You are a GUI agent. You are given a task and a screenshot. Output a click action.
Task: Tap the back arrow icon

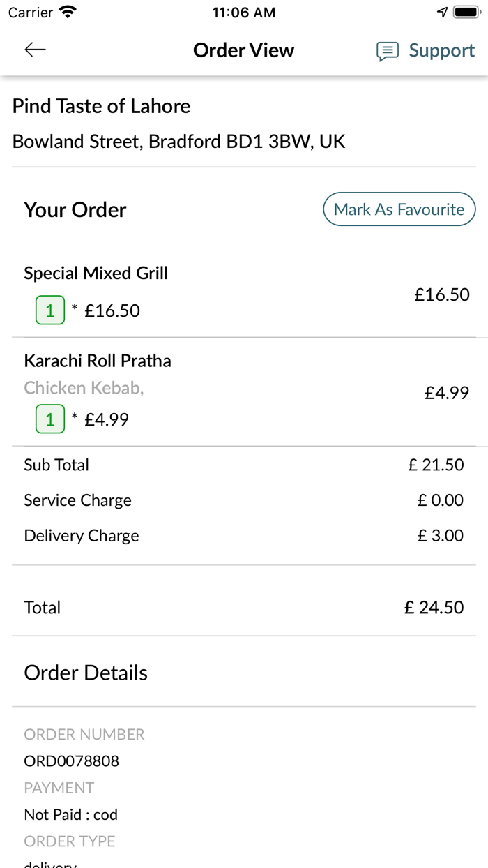[x=35, y=50]
